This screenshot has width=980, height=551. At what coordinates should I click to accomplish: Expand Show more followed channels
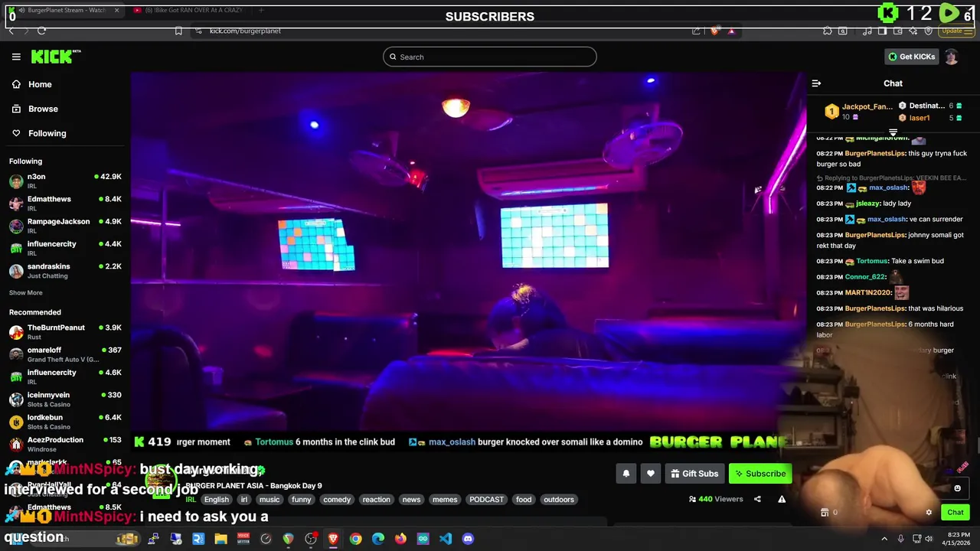[26, 292]
